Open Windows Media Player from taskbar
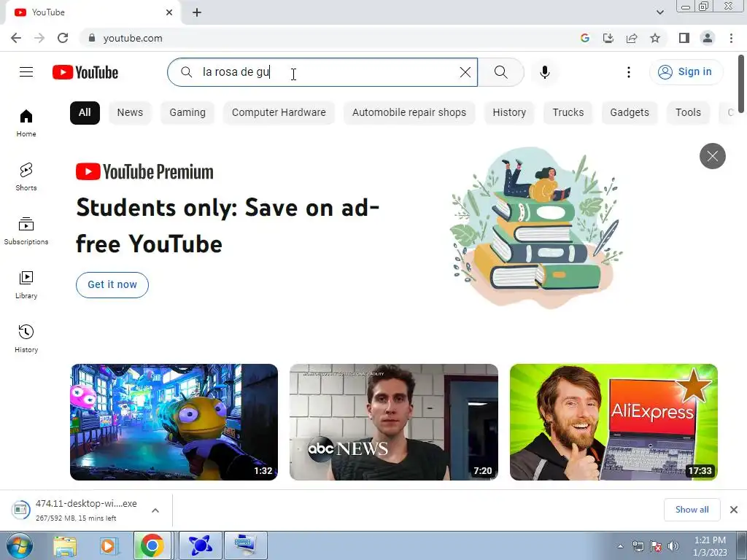Viewport: 747px width, 560px height. click(x=108, y=546)
